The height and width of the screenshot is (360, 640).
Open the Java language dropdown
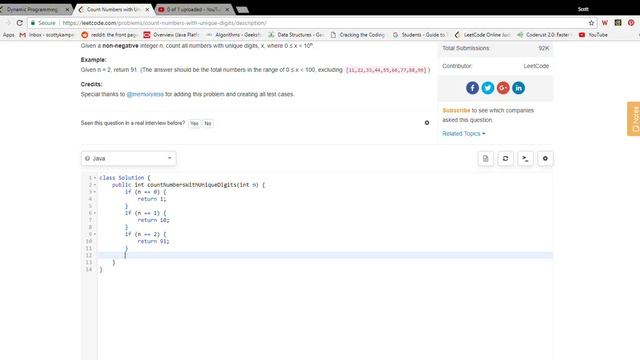point(129,158)
